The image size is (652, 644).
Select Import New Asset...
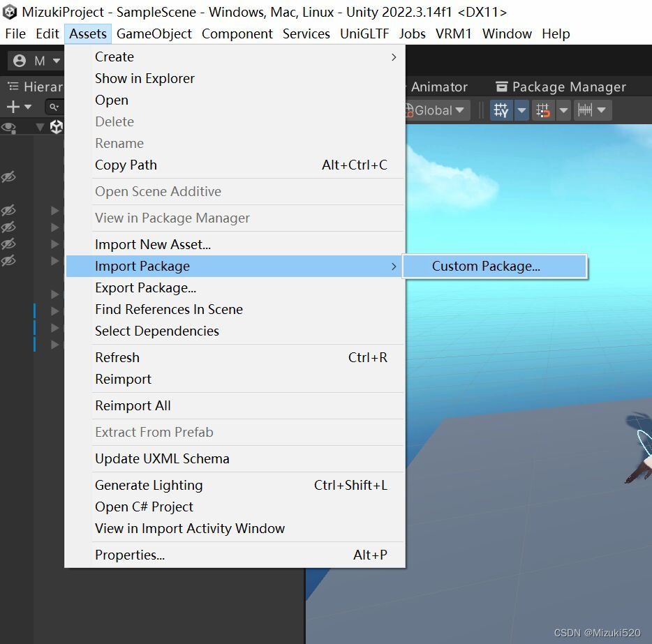tap(235, 245)
